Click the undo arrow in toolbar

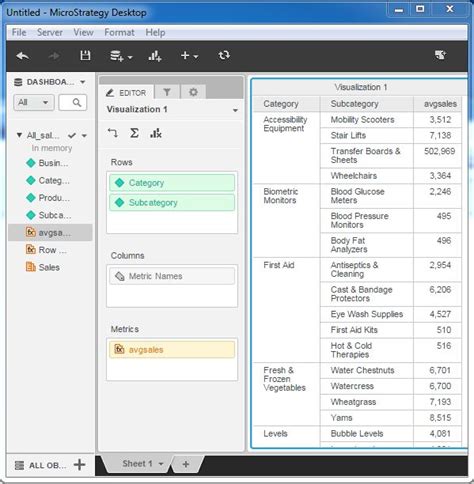23,56
